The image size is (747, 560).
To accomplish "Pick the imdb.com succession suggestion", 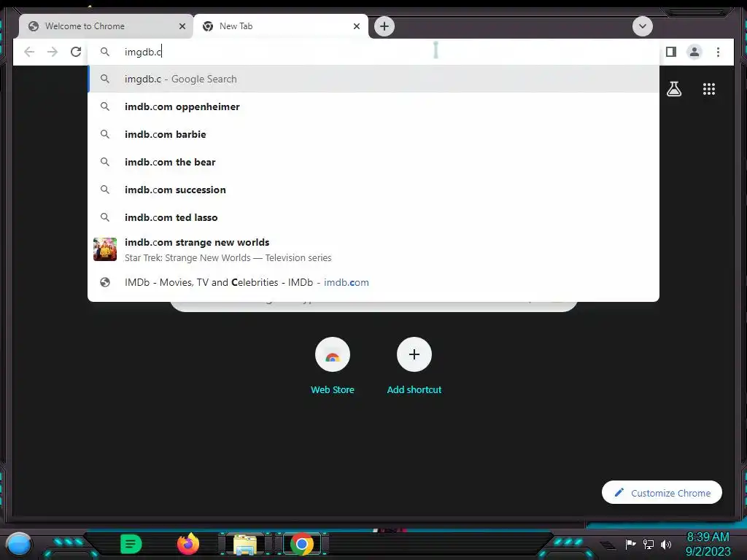I will click(373, 190).
